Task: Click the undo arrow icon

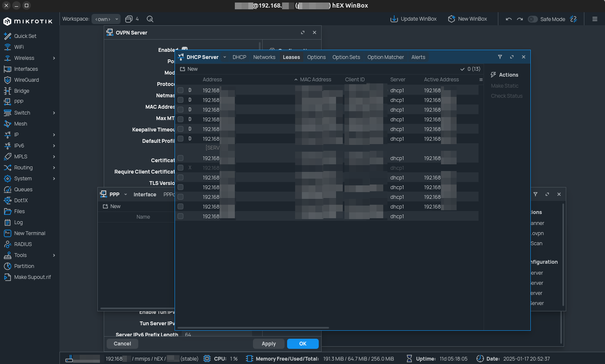Action: click(509, 19)
